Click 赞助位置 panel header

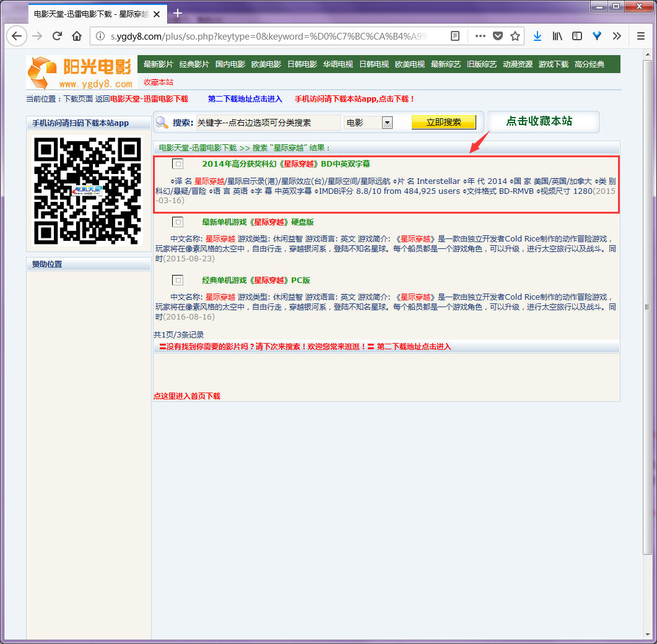89,264
